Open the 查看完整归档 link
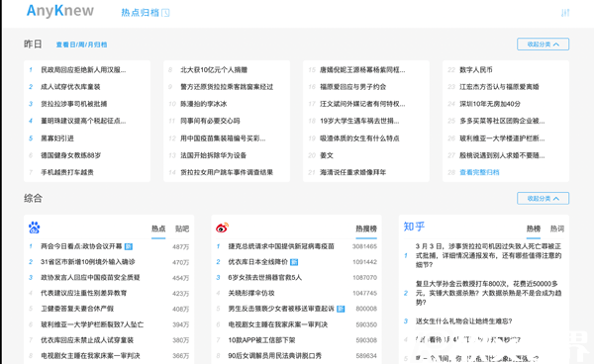The image size is (594, 364). pos(479,172)
